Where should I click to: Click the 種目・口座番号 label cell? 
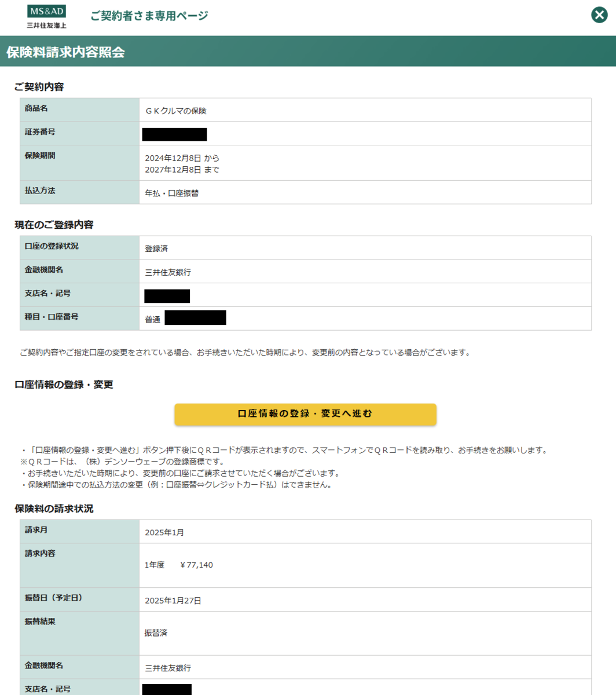[x=80, y=319]
